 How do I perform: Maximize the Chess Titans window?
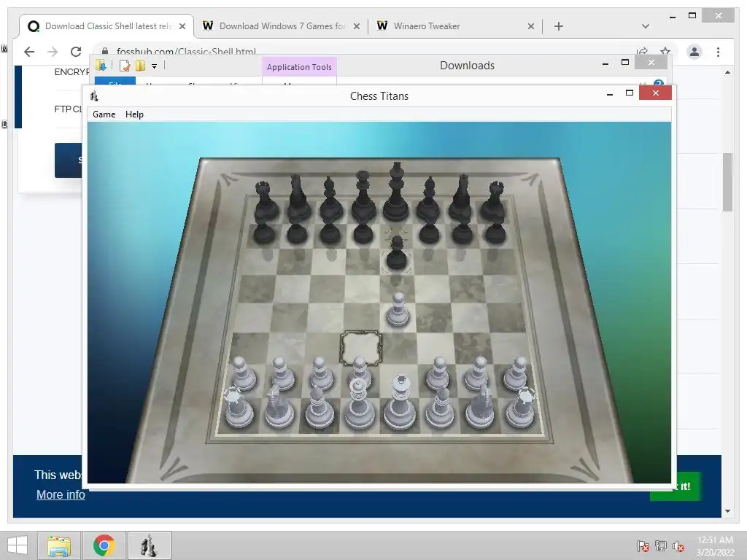pyautogui.click(x=630, y=93)
